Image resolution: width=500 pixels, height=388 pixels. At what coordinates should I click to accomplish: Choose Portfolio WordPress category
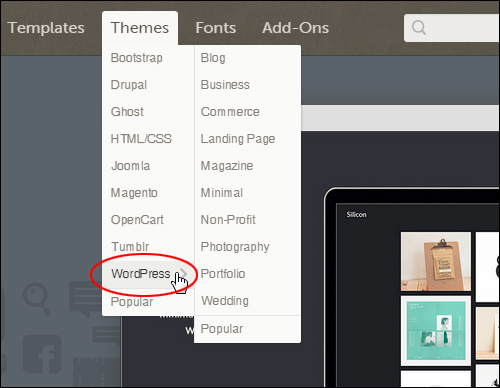[x=223, y=274]
